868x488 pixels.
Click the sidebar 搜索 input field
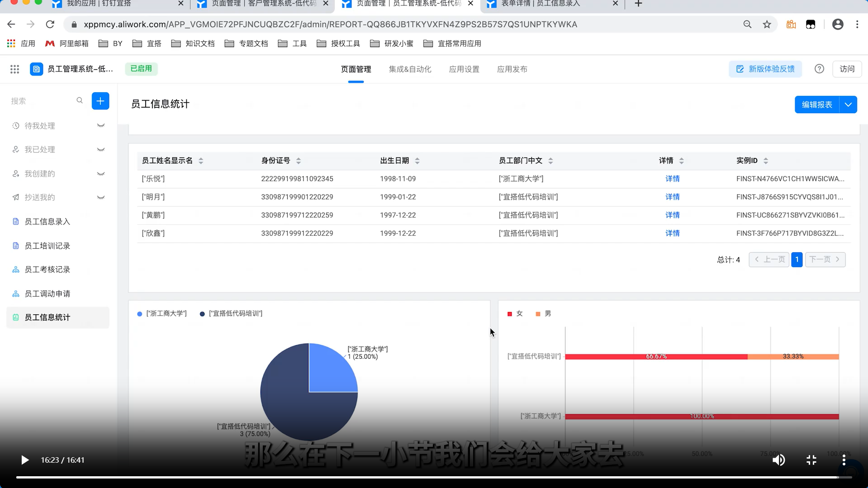point(42,101)
